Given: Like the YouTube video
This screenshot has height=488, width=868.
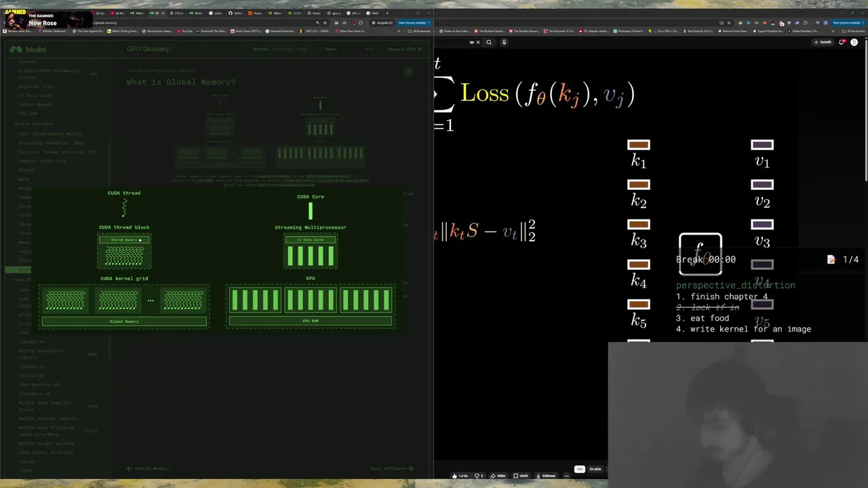Looking at the screenshot, I should coord(461,476).
